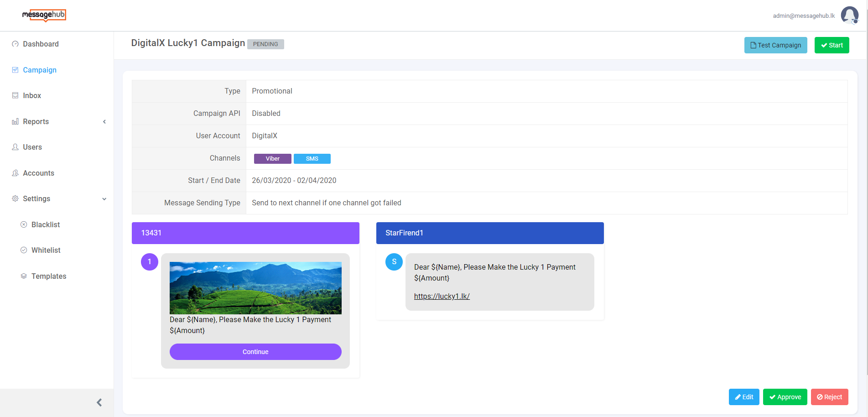Click the Blacklist circle-x icon
The height and width of the screenshot is (417, 868).
(x=24, y=224)
